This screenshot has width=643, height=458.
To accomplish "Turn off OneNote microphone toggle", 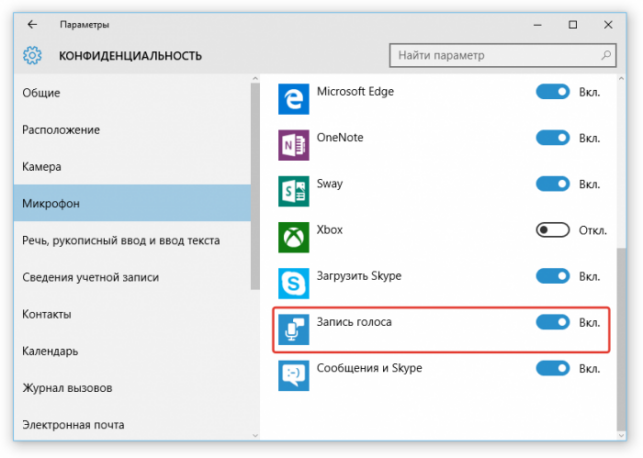I will point(553,138).
